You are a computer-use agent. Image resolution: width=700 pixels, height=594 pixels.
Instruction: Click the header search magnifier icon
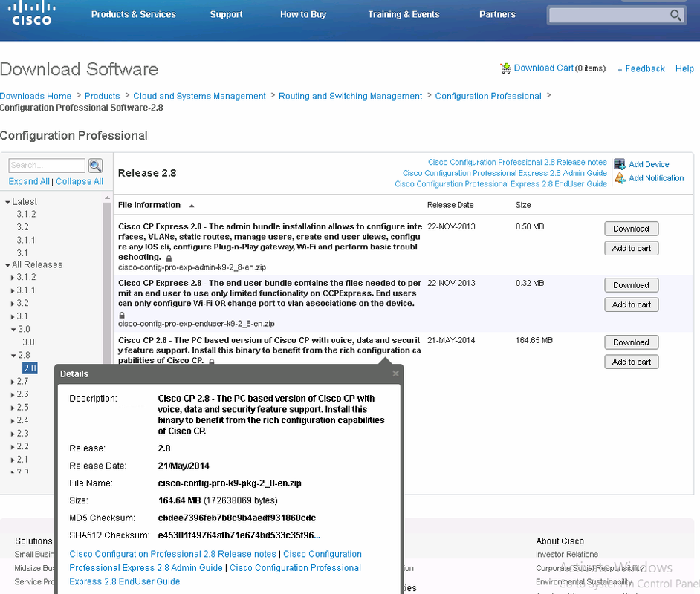[x=675, y=15]
